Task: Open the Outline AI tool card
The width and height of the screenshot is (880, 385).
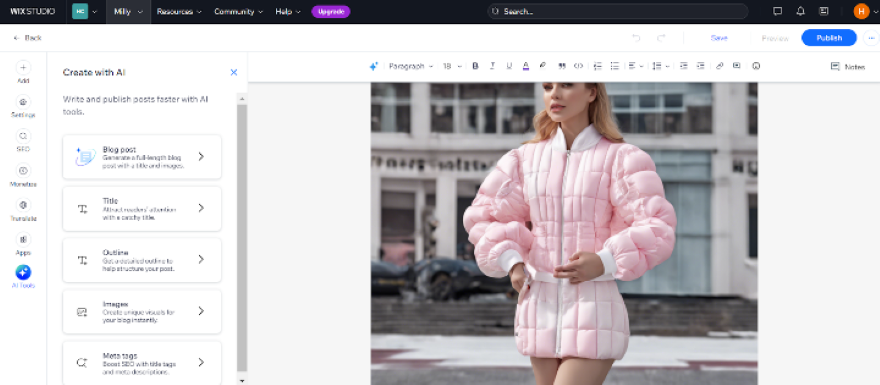Action: click(x=142, y=260)
